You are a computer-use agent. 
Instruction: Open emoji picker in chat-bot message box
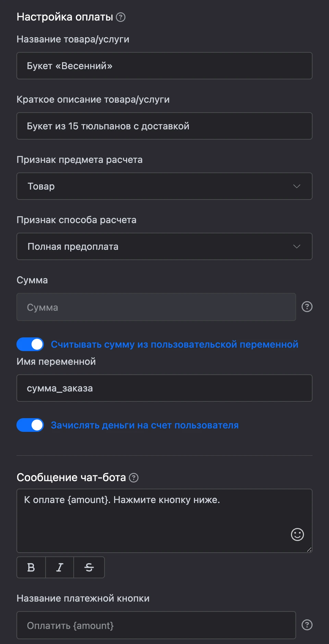tap(297, 534)
